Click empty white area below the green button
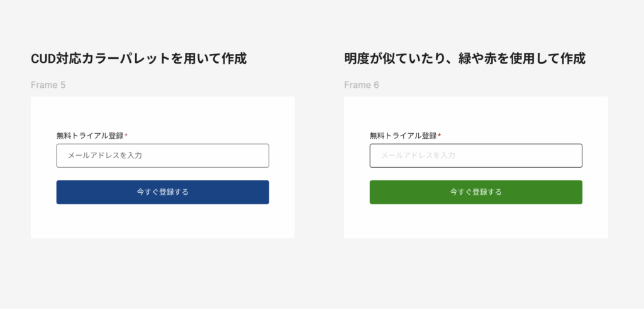 tap(476, 222)
